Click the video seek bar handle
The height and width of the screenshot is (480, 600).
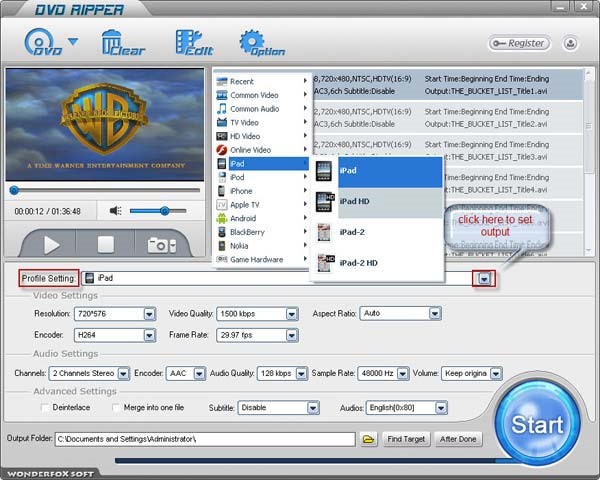coord(14,190)
